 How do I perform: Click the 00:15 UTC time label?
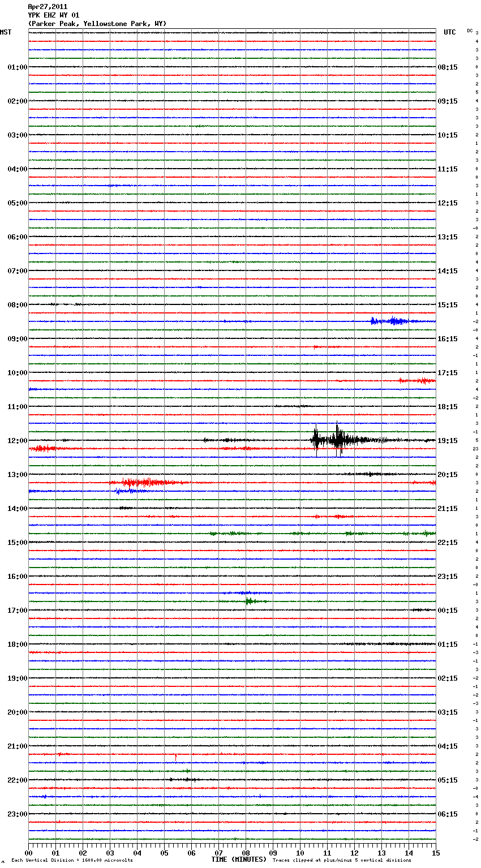coord(448,611)
